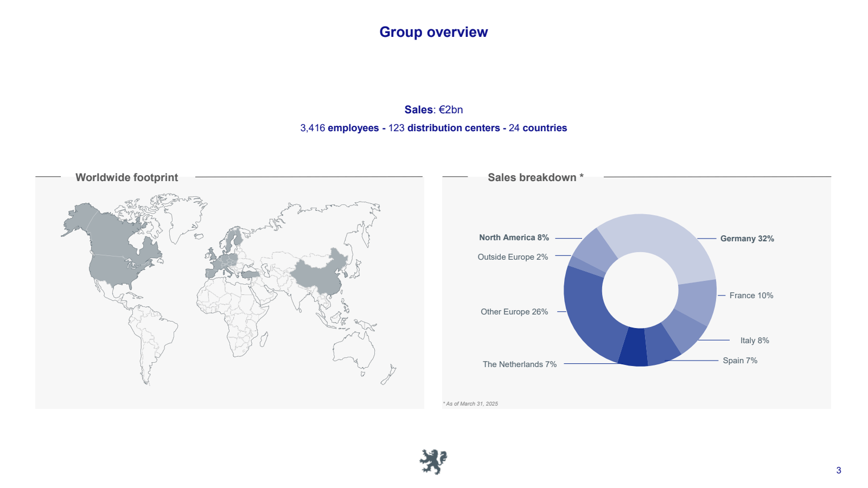Click the 'North America 8%' label
Screen dimensions: 868x488
point(514,237)
